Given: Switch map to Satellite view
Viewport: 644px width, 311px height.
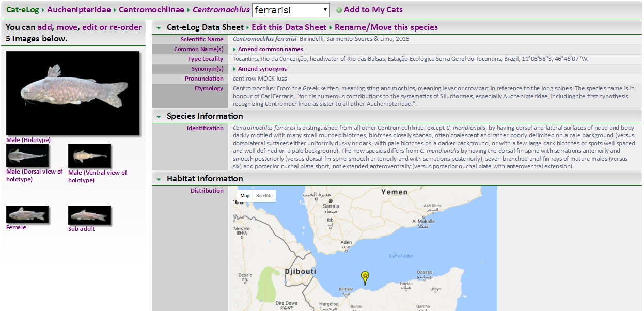Looking at the screenshot, I should coord(264,196).
